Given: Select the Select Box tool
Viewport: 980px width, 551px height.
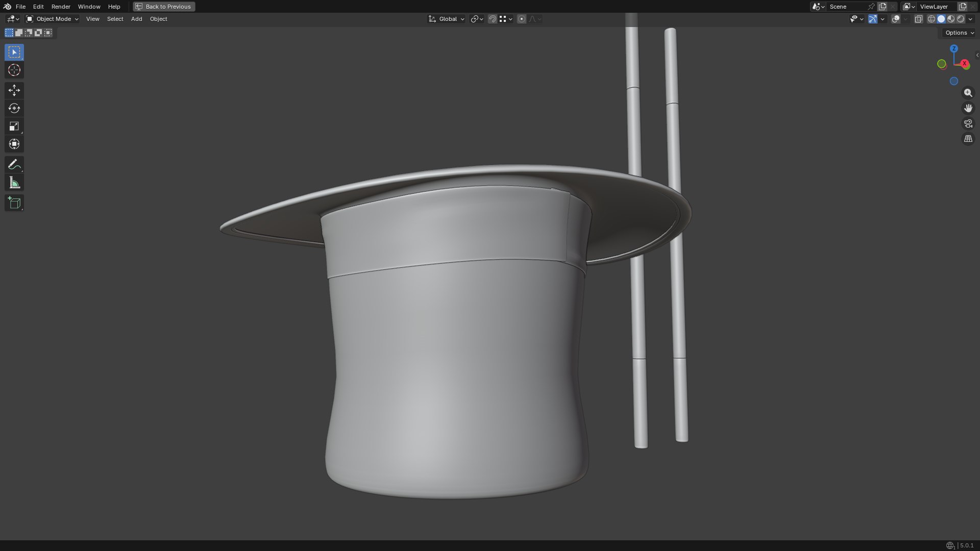Looking at the screenshot, I should [14, 52].
